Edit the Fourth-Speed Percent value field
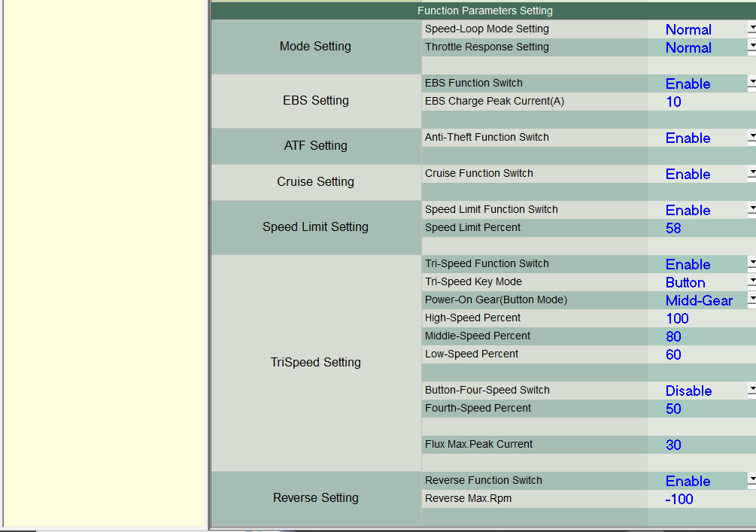The image size is (756, 532). (x=700, y=409)
